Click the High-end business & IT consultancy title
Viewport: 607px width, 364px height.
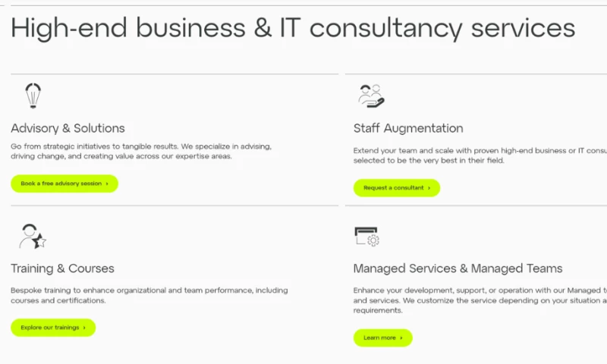pyautogui.click(x=293, y=28)
